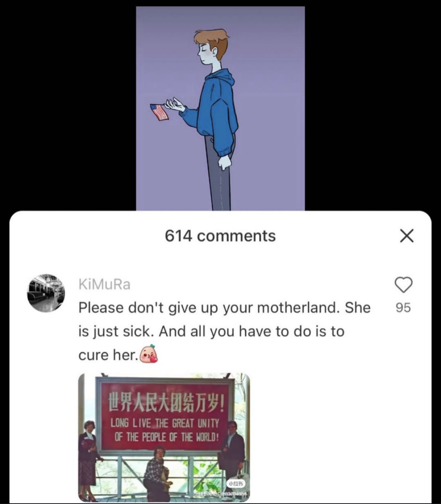The width and height of the screenshot is (441, 504).
Task: Tap the blushing emoji in the comment
Action: (149, 354)
